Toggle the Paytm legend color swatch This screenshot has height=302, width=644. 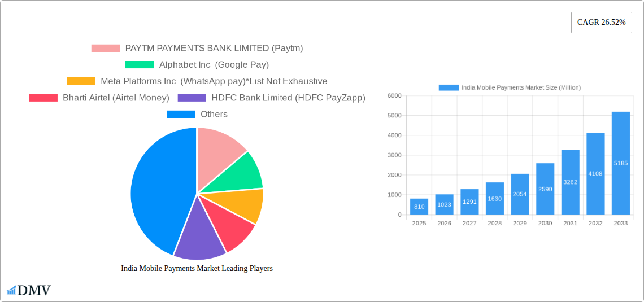pyautogui.click(x=106, y=48)
